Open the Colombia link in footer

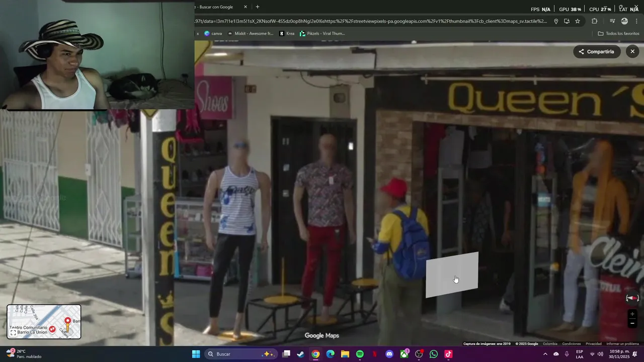tap(550, 344)
